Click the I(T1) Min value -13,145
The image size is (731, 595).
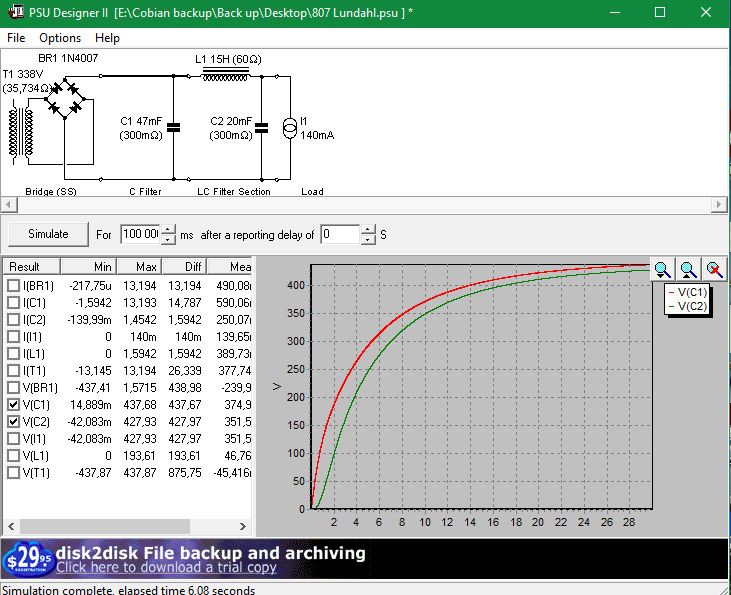pyautogui.click(x=93, y=371)
